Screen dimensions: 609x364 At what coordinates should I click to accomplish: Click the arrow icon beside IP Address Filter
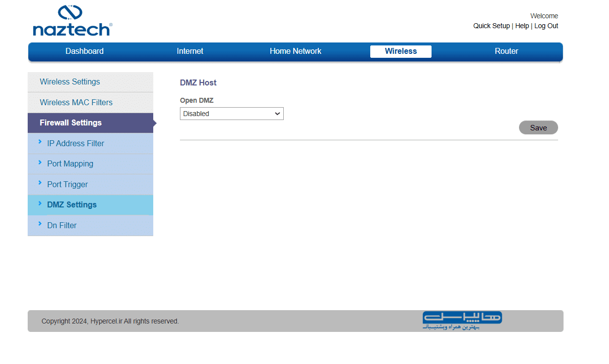(x=40, y=142)
